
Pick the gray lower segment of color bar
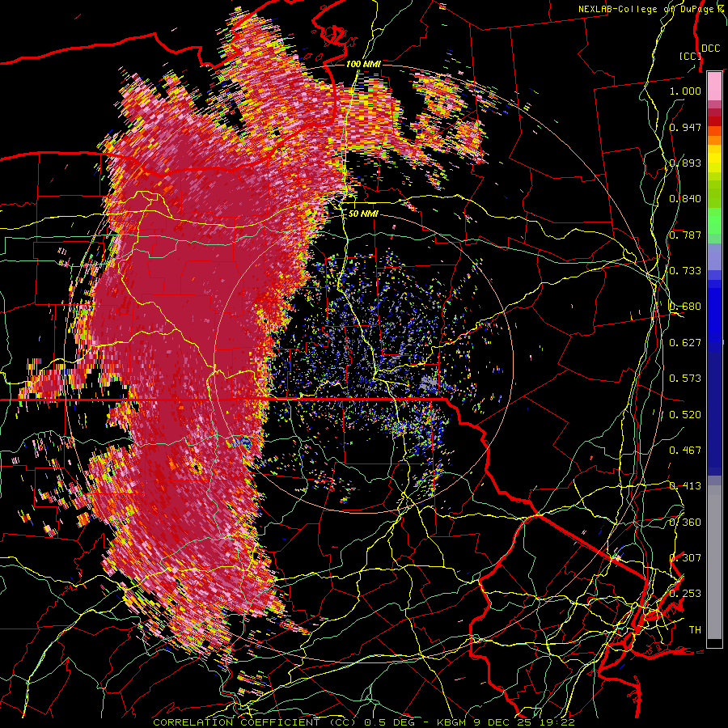(714, 562)
